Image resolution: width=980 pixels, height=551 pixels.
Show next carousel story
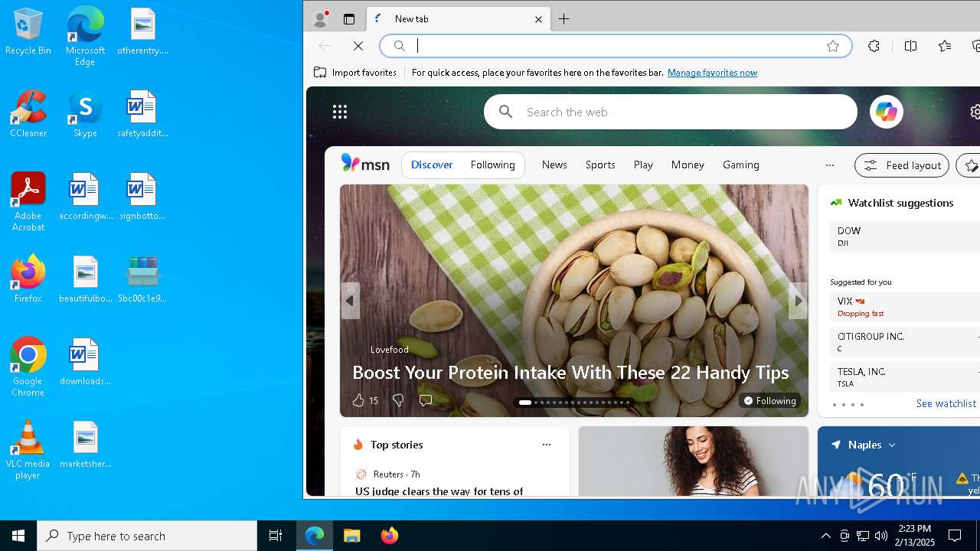[x=798, y=301]
